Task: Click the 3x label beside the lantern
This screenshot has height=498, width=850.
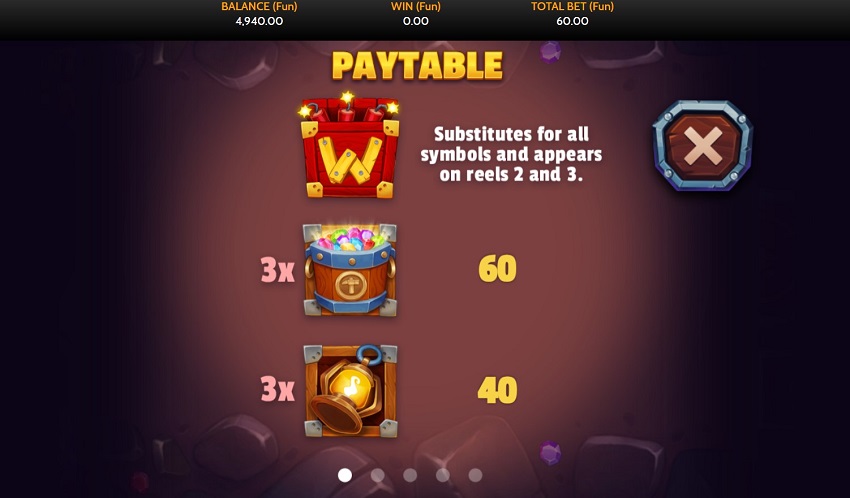Action: click(x=278, y=389)
